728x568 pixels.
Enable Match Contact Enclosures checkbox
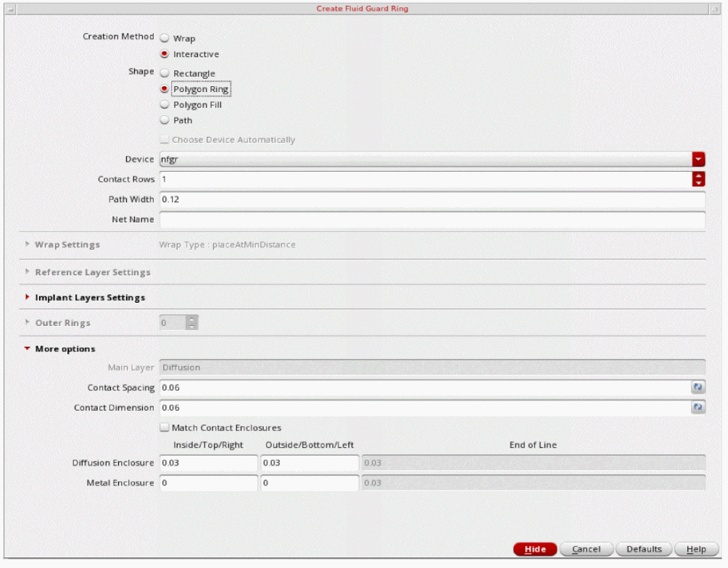(x=165, y=428)
